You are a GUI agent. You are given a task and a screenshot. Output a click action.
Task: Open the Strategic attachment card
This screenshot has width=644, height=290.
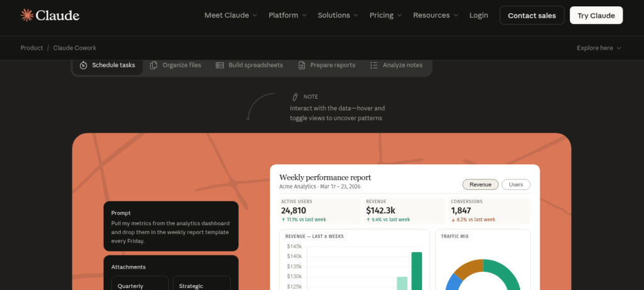click(x=202, y=283)
